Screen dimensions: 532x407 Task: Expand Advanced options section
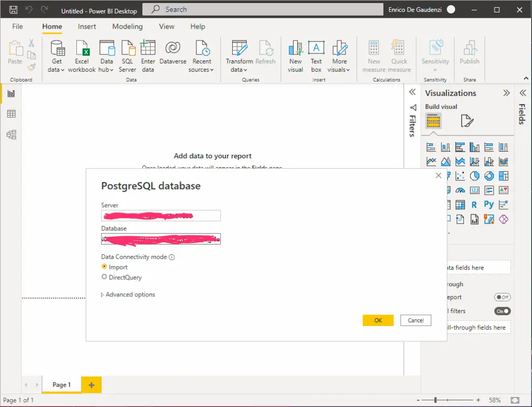tap(128, 294)
